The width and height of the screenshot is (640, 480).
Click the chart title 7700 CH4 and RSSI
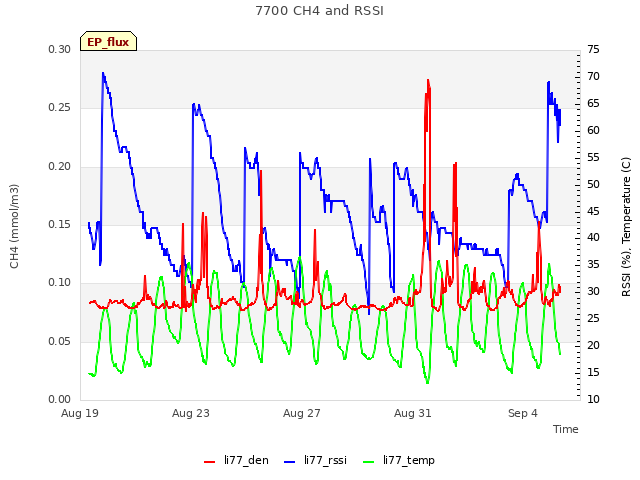tap(320, 11)
